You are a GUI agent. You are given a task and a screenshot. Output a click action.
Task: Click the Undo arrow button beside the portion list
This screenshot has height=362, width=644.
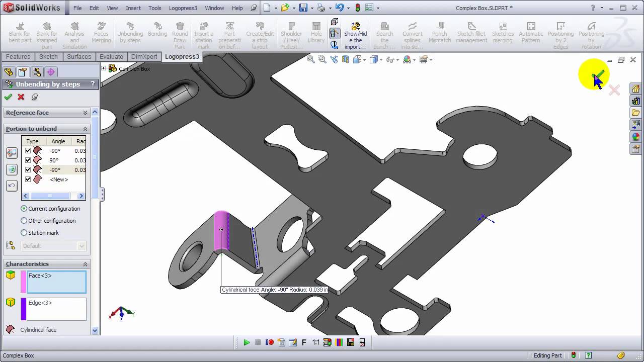coord(12,186)
